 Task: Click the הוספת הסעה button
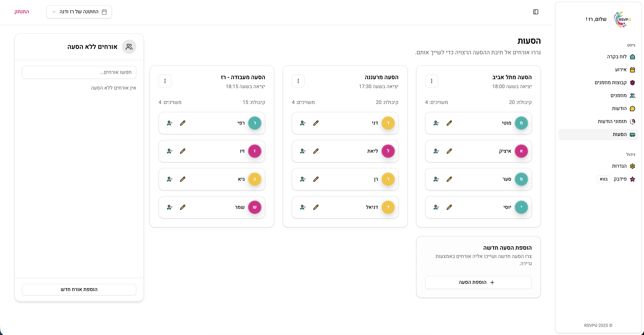(478, 282)
